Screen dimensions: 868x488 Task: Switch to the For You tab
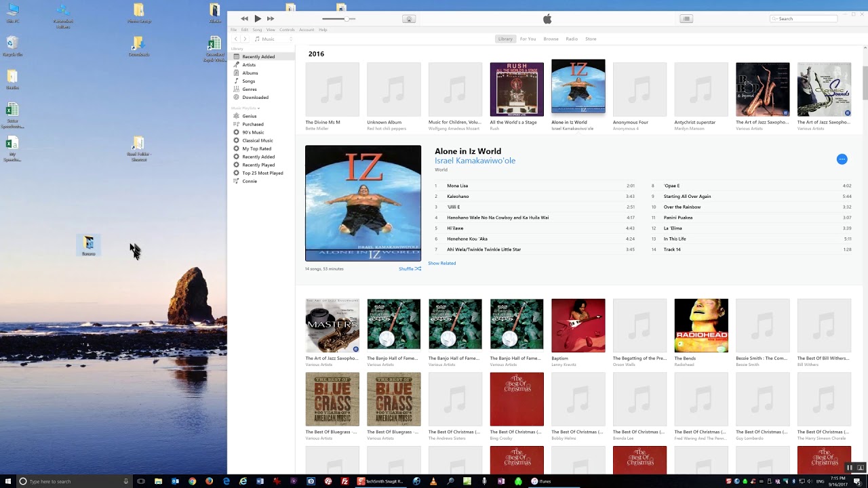(x=528, y=39)
